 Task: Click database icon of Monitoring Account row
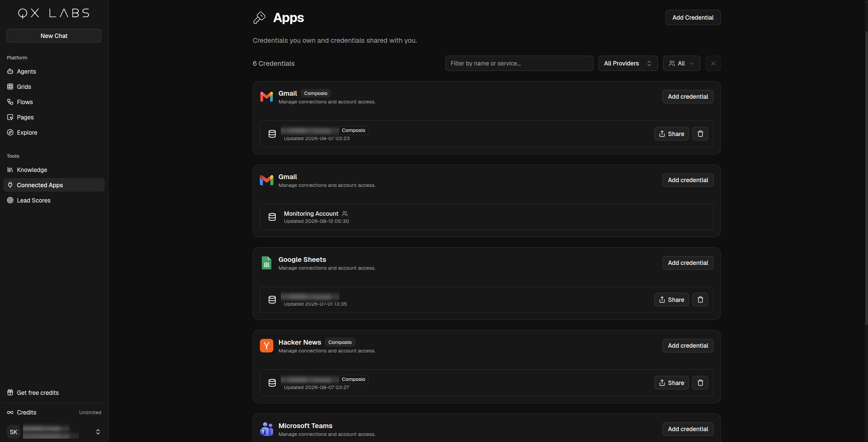point(272,217)
